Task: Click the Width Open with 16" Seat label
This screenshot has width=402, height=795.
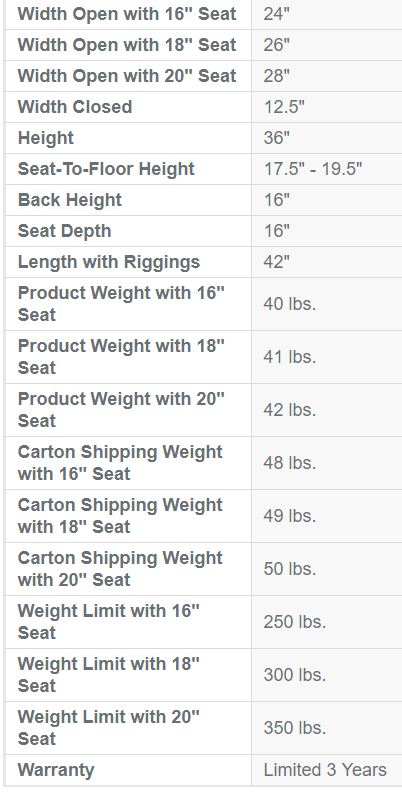Action: [x=127, y=14]
